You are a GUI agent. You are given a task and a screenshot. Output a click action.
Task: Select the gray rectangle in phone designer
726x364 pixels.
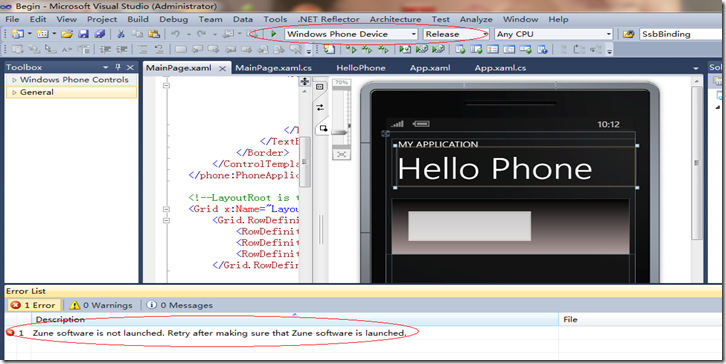(x=469, y=226)
